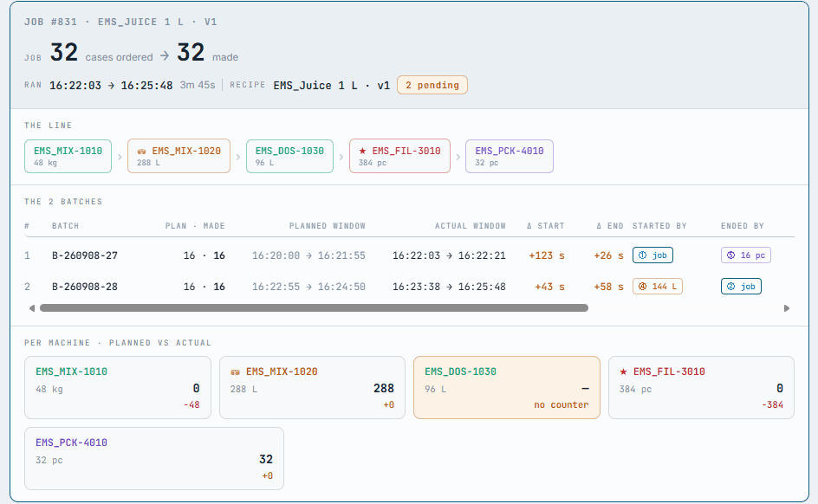Click the 288 actual value on the EMS_MIX-1020 card
Viewport: 818px width, 504px height.
(383, 388)
